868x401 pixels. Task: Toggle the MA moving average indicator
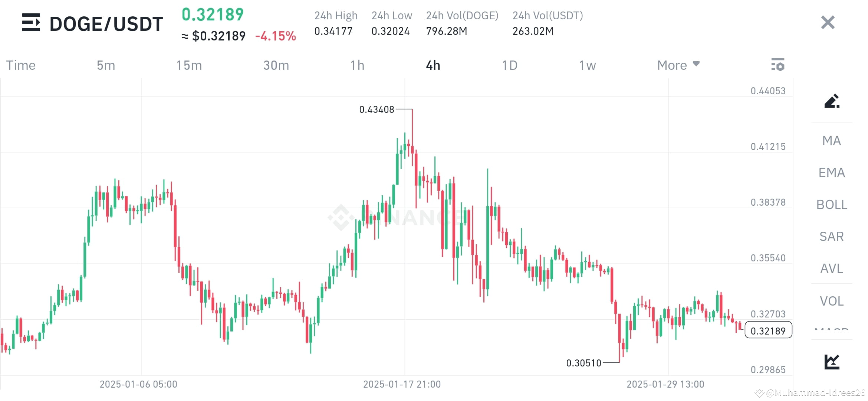(831, 141)
